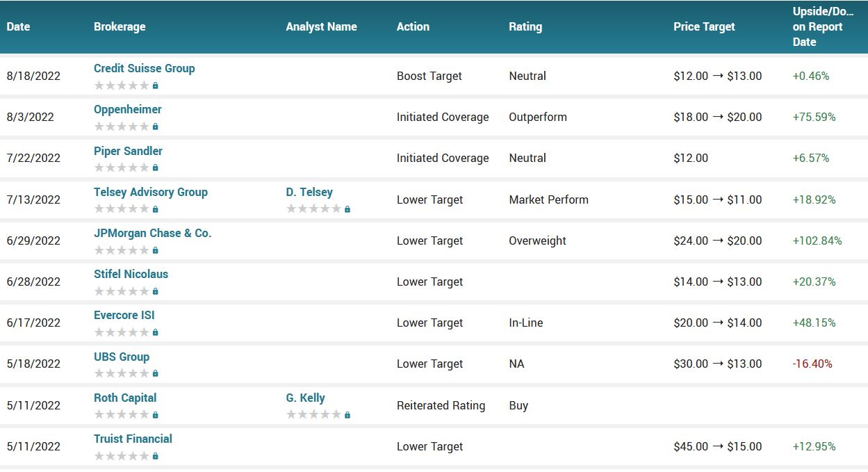Click the lock icon under Truist Financial

point(155,456)
